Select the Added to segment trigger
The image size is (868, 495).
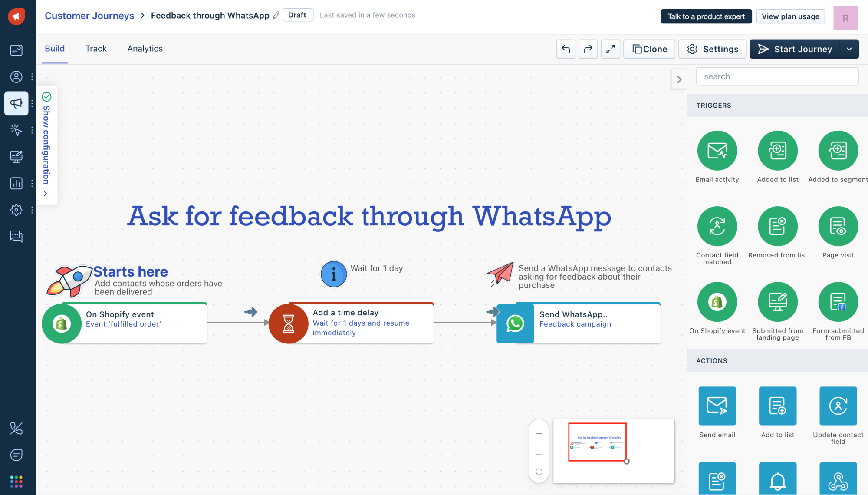838,151
